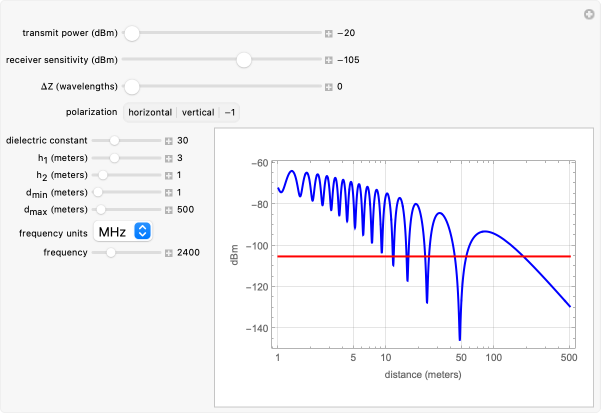Click plus icon beside dmin slider
The image size is (601, 414).
(x=169, y=192)
